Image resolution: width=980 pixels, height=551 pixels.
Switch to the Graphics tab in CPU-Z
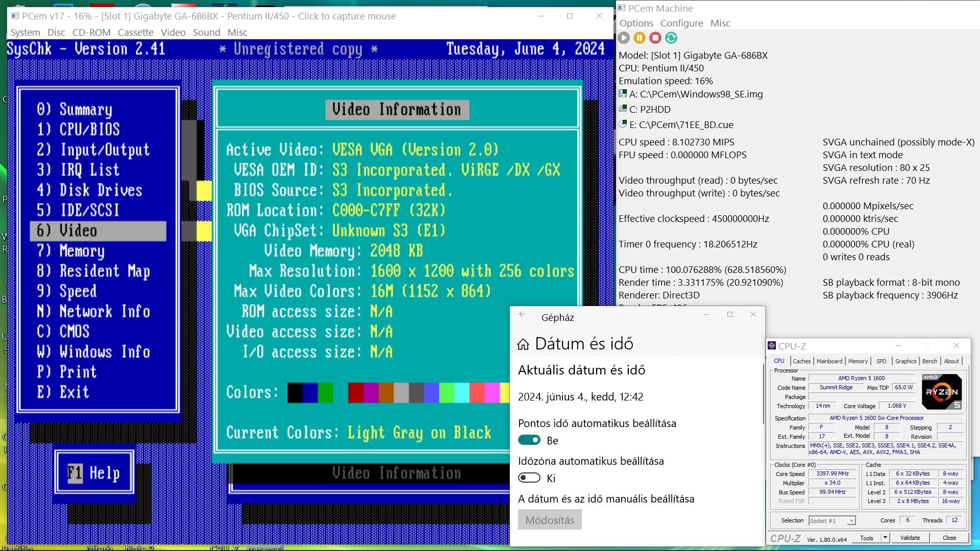tap(906, 361)
